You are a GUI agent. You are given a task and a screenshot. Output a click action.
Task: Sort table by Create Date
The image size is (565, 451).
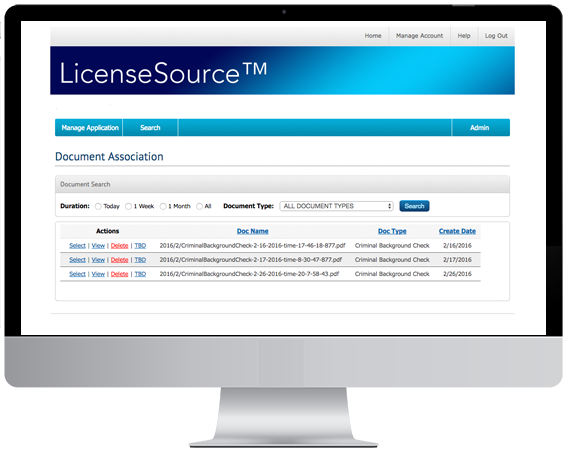pyautogui.click(x=457, y=231)
